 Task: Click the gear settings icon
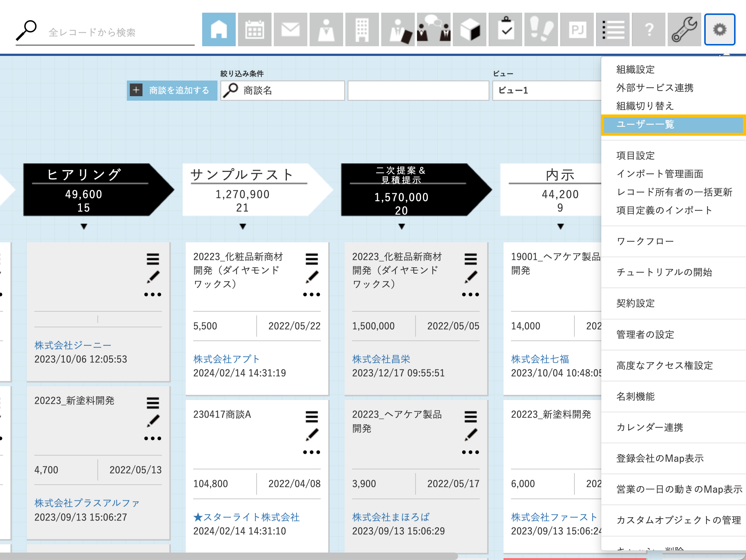pos(720,29)
